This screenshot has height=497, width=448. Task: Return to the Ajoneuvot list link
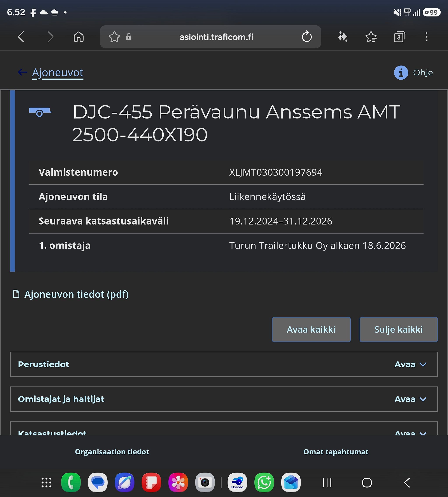pyautogui.click(x=58, y=73)
